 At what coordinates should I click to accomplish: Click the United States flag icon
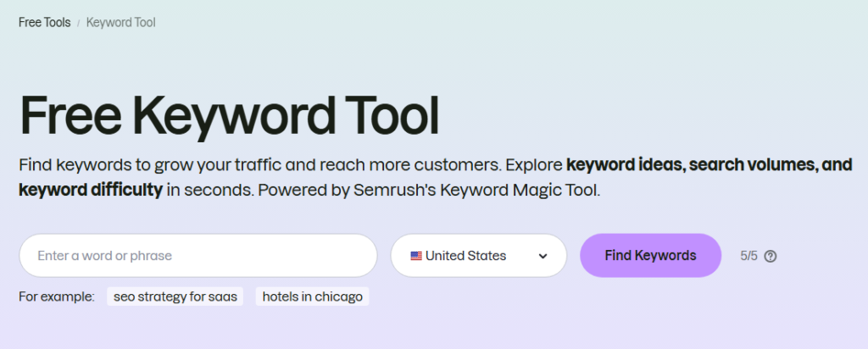pyautogui.click(x=416, y=256)
